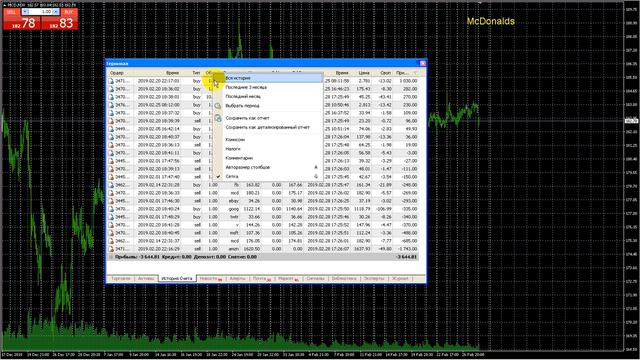Click profit value -1 743.00 in amzn row

tap(407, 249)
